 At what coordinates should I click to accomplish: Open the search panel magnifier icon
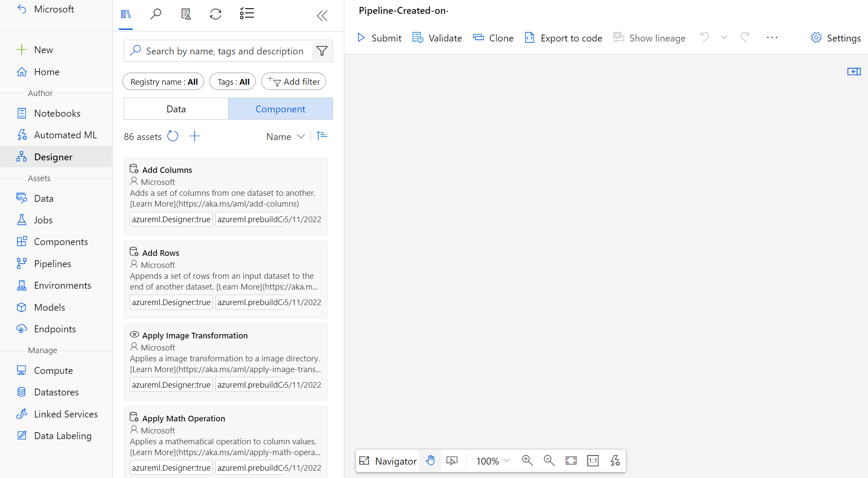[x=156, y=14]
